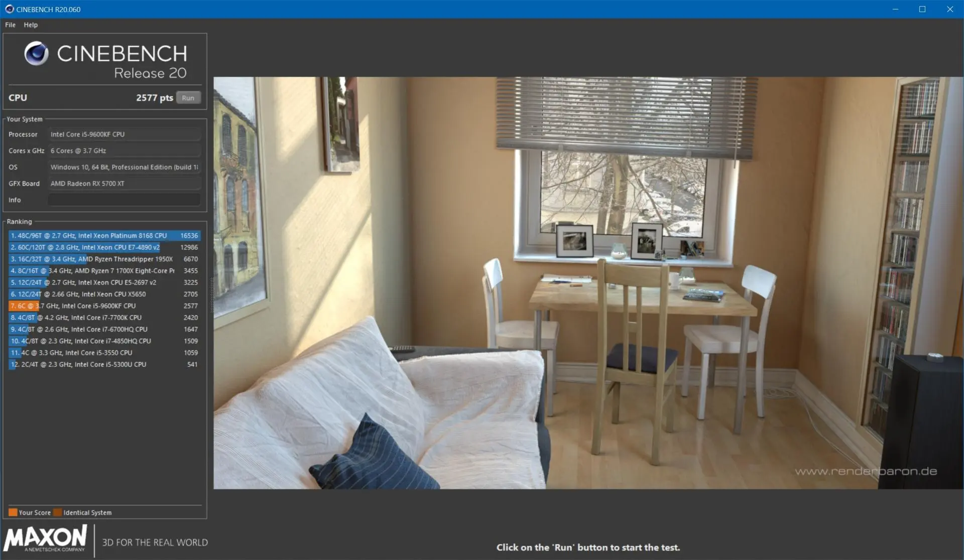Click the Processor field Intel Core i5-9600KF

124,134
